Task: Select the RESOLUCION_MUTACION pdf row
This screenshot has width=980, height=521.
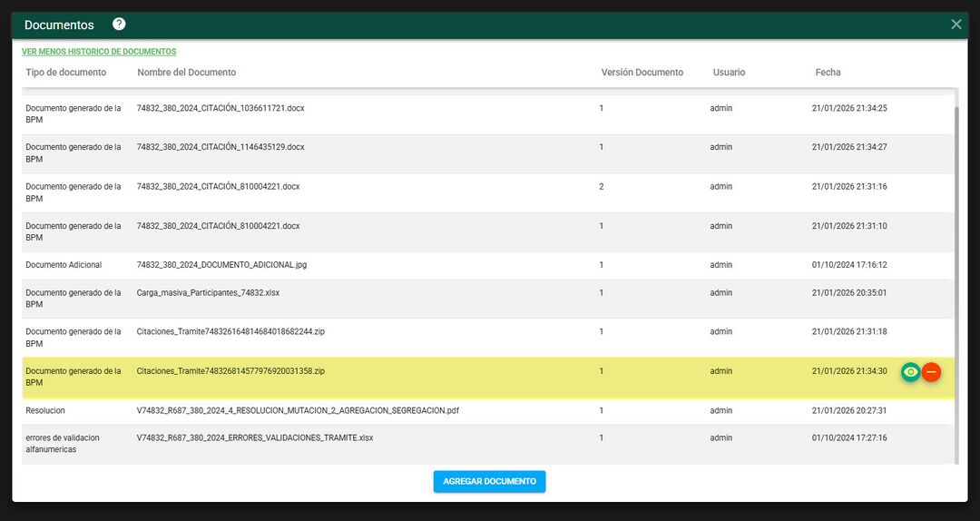Action: (x=298, y=410)
